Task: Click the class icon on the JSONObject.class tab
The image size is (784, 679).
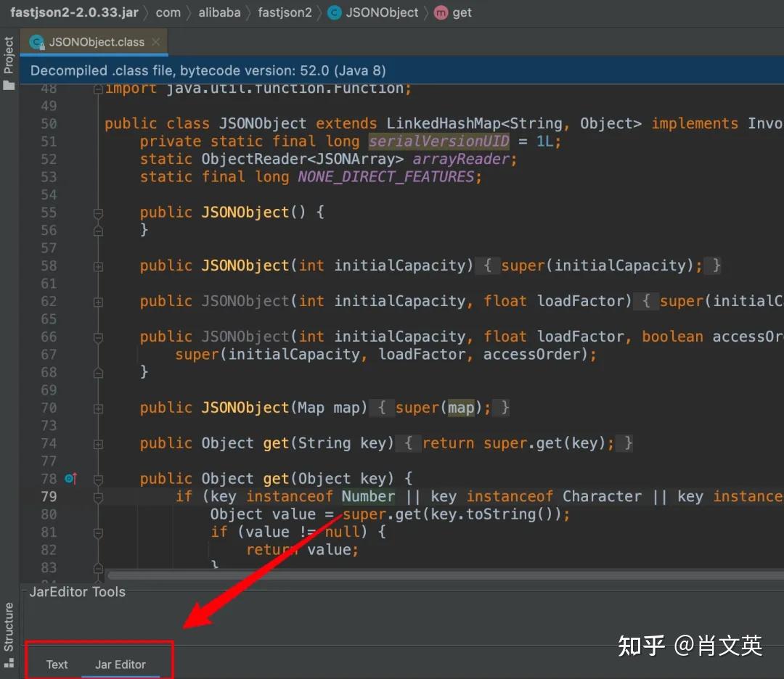Action: [x=36, y=42]
